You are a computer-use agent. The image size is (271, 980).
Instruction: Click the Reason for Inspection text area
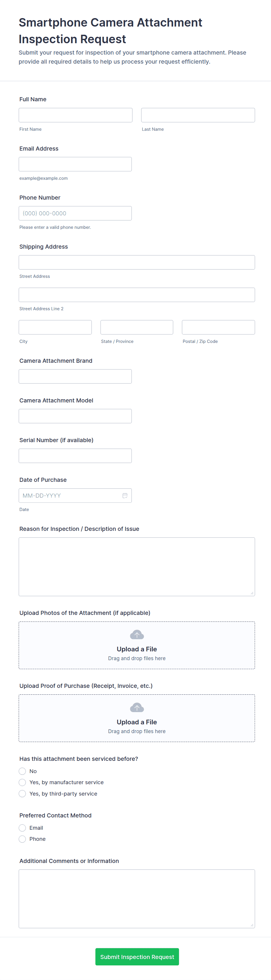137,566
